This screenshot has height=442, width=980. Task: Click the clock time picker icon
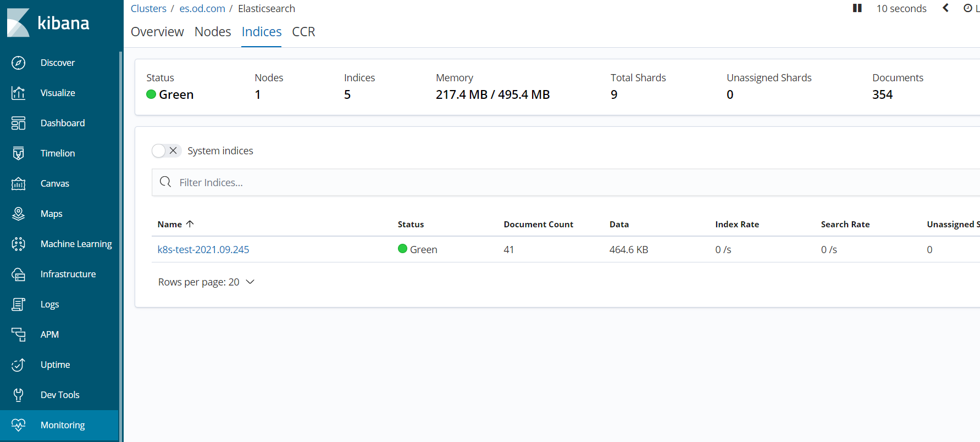pyautogui.click(x=968, y=8)
